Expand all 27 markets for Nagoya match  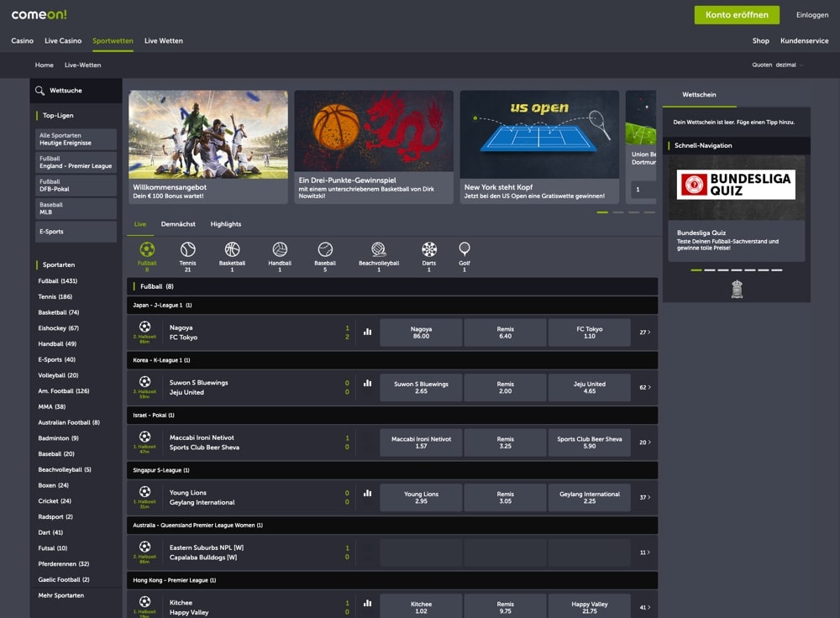coord(645,333)
